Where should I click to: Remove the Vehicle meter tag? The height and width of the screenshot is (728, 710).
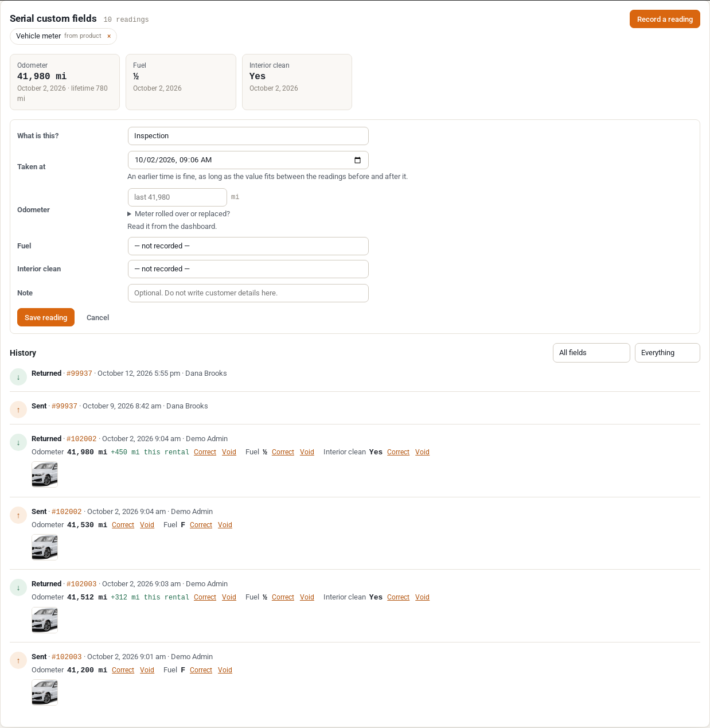click(109, 36)
